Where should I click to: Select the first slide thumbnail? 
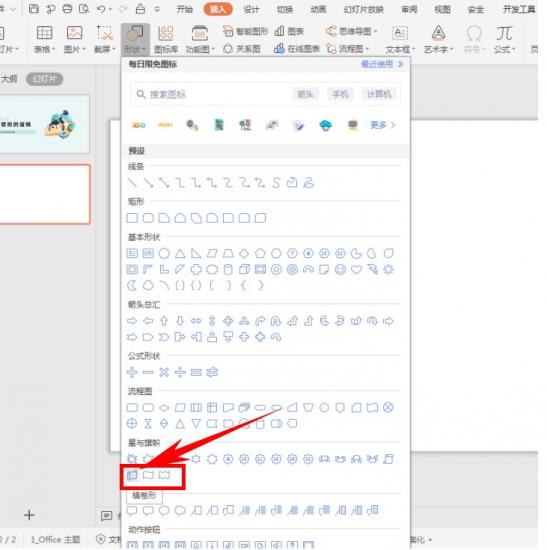click(44, 124)
